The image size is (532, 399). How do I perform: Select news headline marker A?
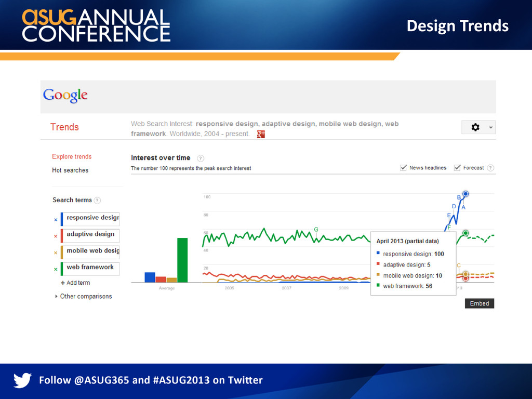[463, 207]
